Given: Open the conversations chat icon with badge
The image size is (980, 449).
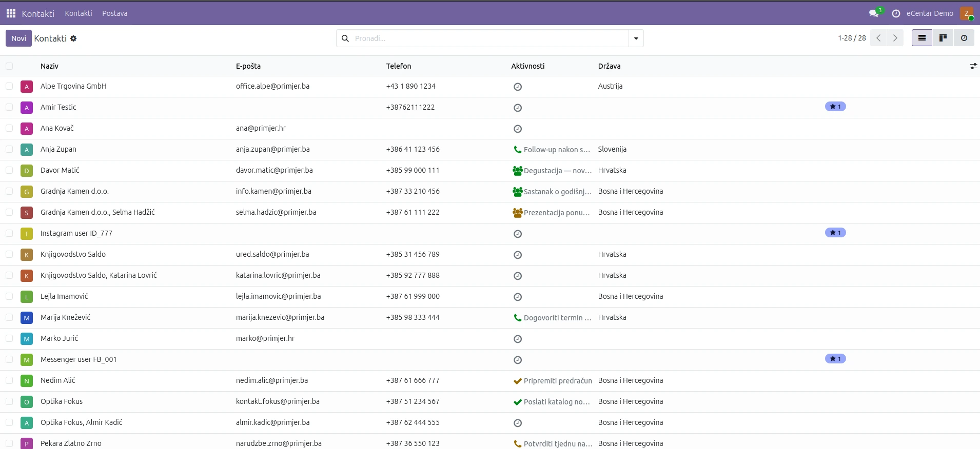Looking at the screenshot, I should pyautogui.click(x=874, y=13).
